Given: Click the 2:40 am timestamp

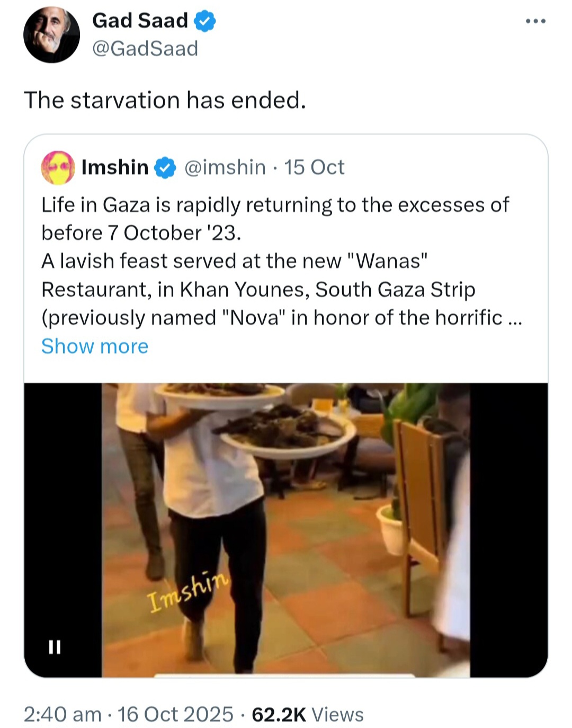Looking at the screenshot, I should click(x=62, y=714).
